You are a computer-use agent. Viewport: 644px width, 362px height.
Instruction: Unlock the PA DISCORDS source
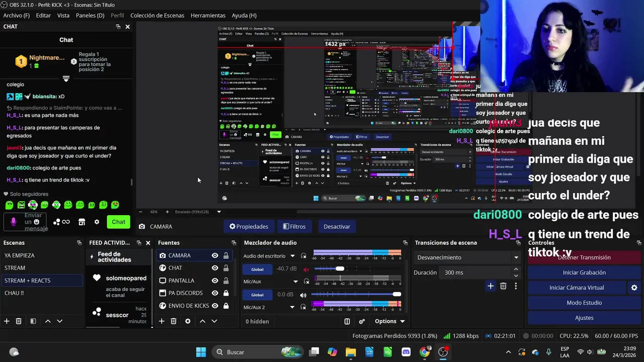tap(226, 293)
